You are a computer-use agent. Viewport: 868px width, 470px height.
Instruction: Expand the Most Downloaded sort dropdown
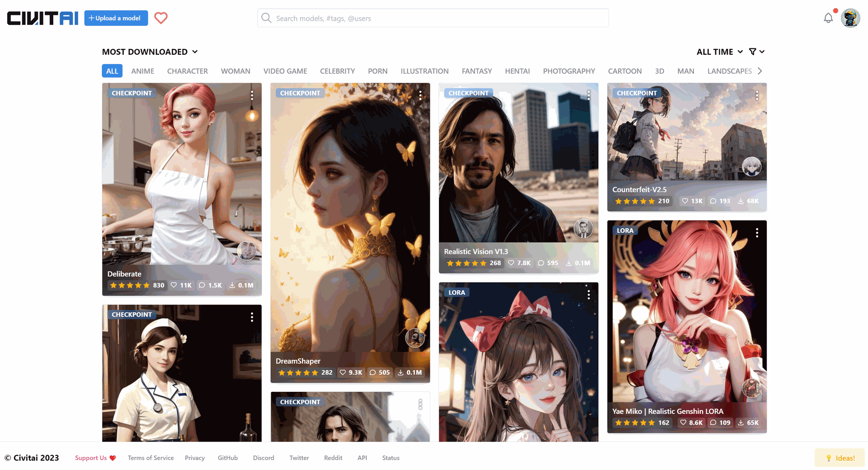coord(150,52)
